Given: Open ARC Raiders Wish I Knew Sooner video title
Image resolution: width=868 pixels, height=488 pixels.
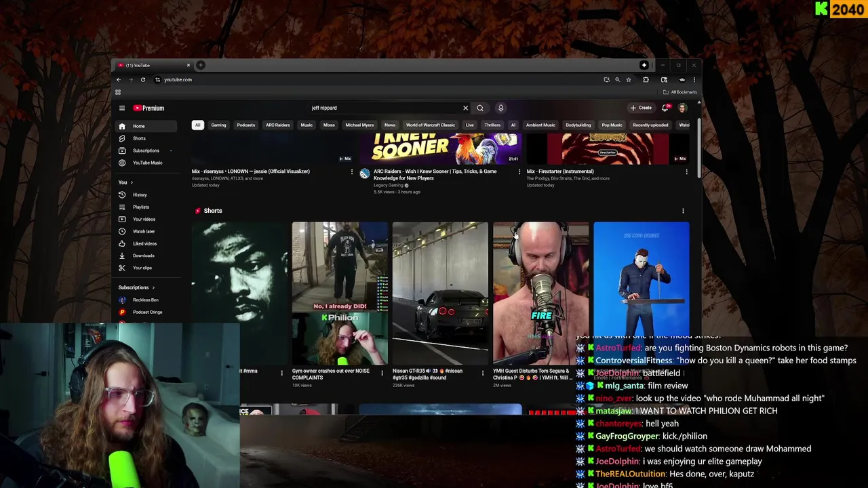Looking at the screenshot, I should (435, 174).
